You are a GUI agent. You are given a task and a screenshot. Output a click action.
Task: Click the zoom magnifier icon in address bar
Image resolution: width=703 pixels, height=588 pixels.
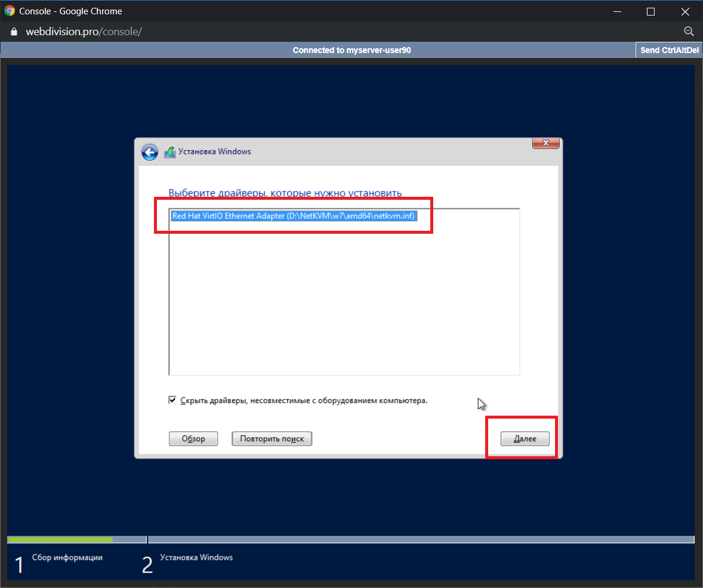(688, 32)
